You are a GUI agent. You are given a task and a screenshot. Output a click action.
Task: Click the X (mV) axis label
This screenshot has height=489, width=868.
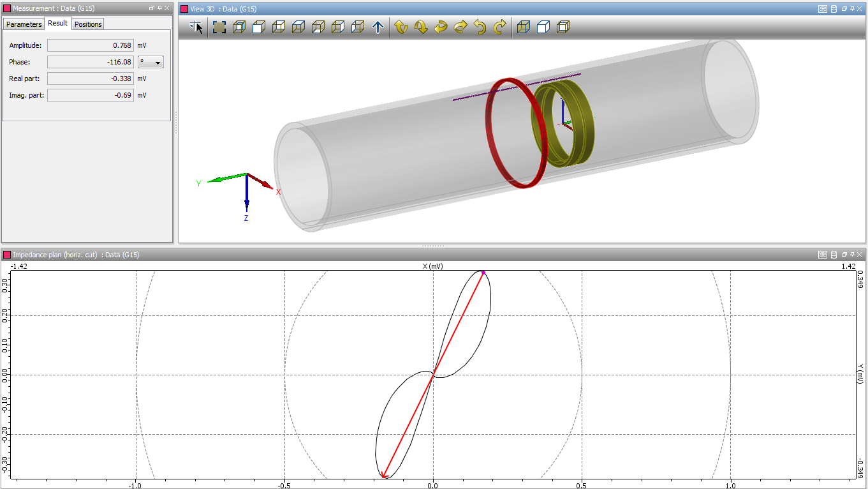433,266
